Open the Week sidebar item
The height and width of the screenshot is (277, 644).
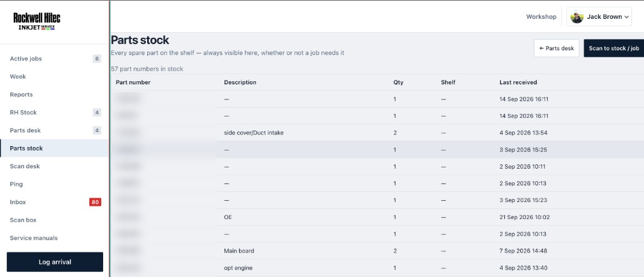pos(54,76)
